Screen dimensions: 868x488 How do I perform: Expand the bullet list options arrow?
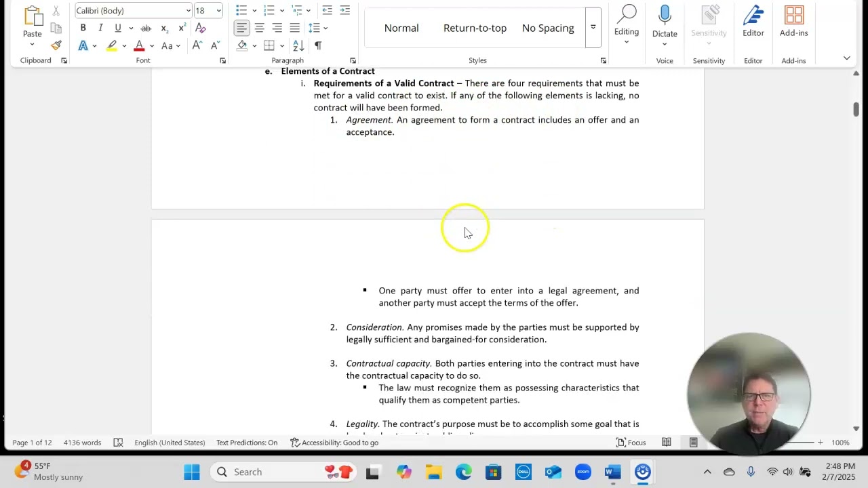(254, 10)
